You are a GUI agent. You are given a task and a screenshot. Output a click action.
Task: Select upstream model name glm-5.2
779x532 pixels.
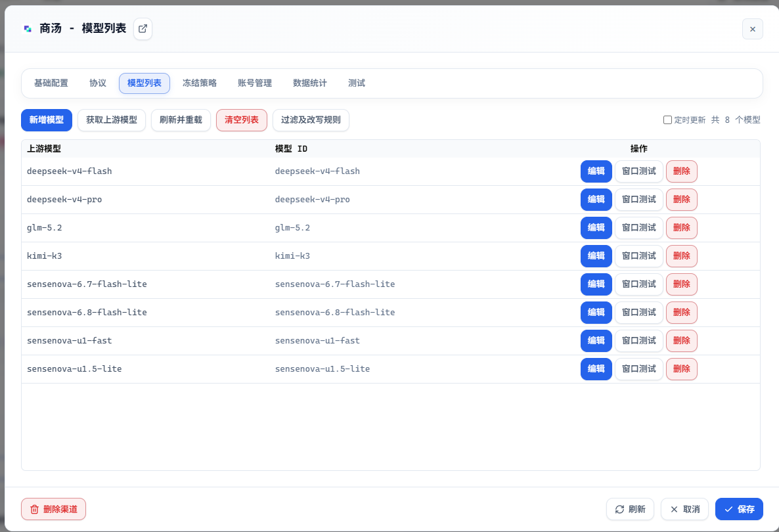pyautogui.click(x=44, y=228)
